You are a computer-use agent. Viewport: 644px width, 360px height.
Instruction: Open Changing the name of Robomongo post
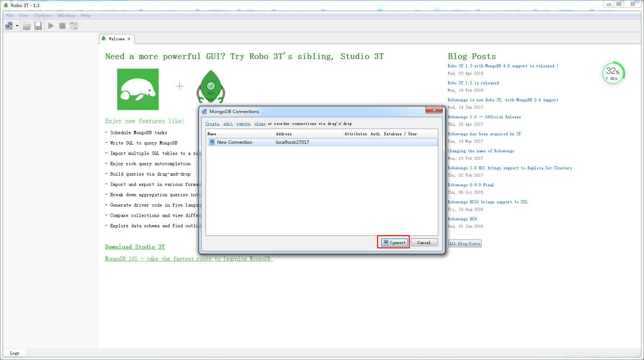point(481,151)
